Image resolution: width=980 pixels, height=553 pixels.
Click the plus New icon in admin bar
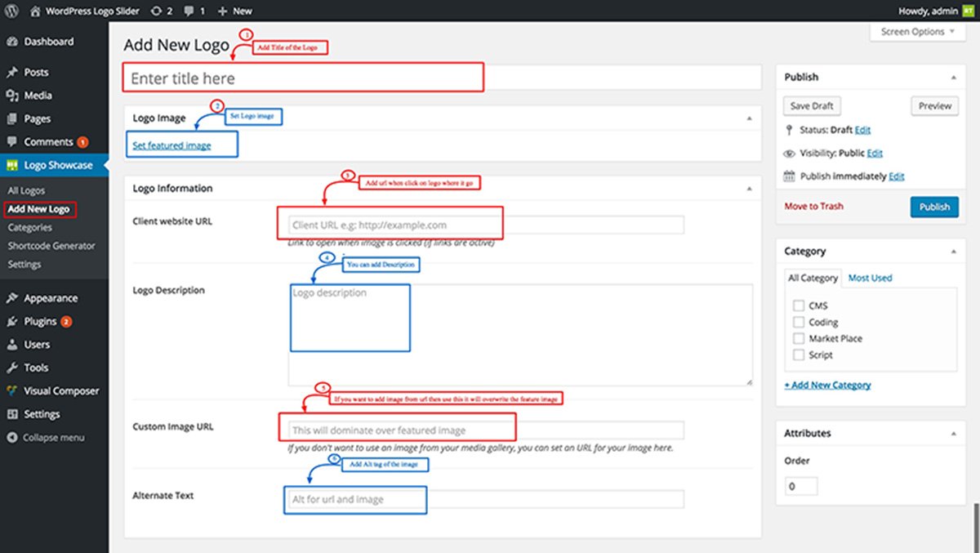coord(222,11)
